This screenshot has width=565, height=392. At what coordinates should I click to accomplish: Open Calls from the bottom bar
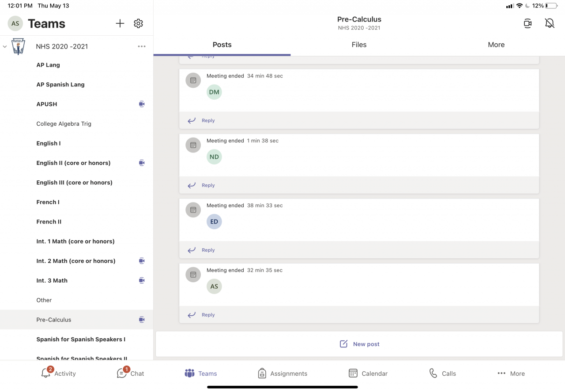click(443, 373)
